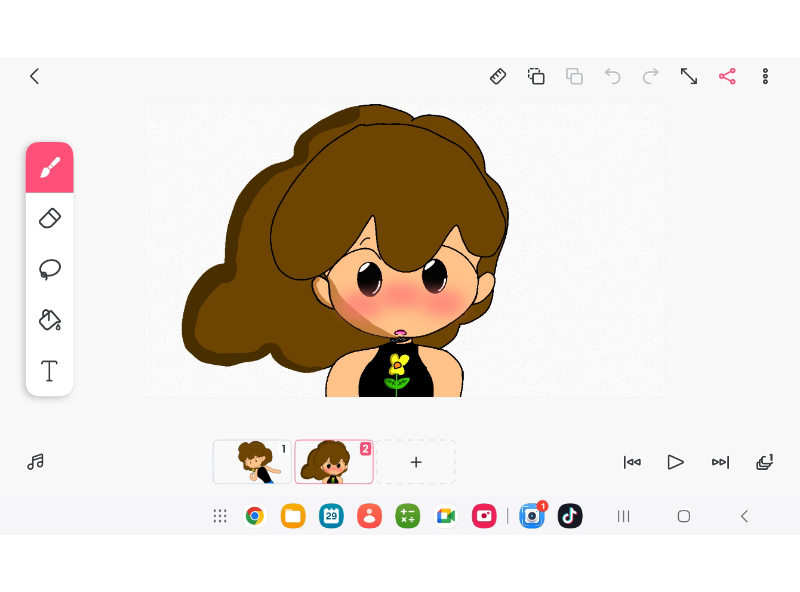Jump to the first frame
The image size is (800, 592).
pyautogui.click(x=632, y=462)
